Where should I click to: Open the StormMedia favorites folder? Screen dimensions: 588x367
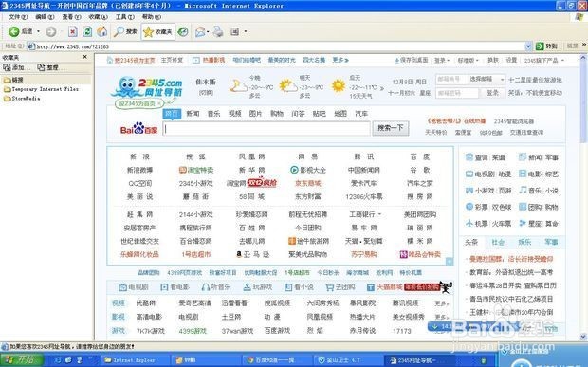(x=22, y=99)
